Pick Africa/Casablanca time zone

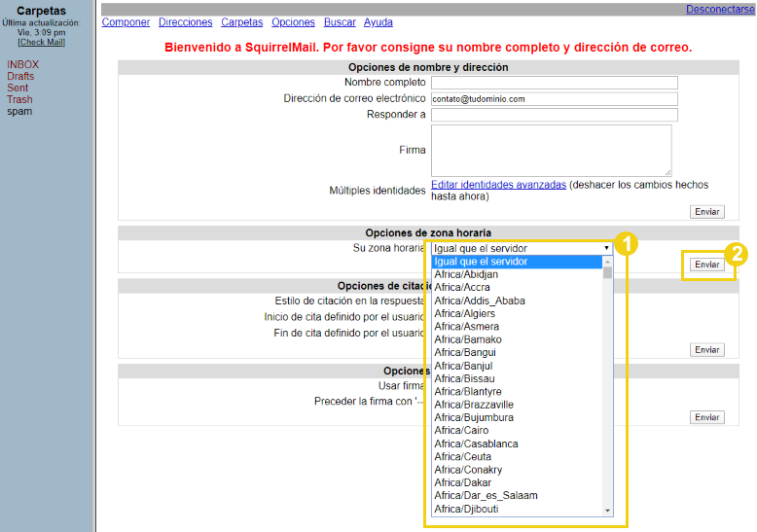pos(517,443)
